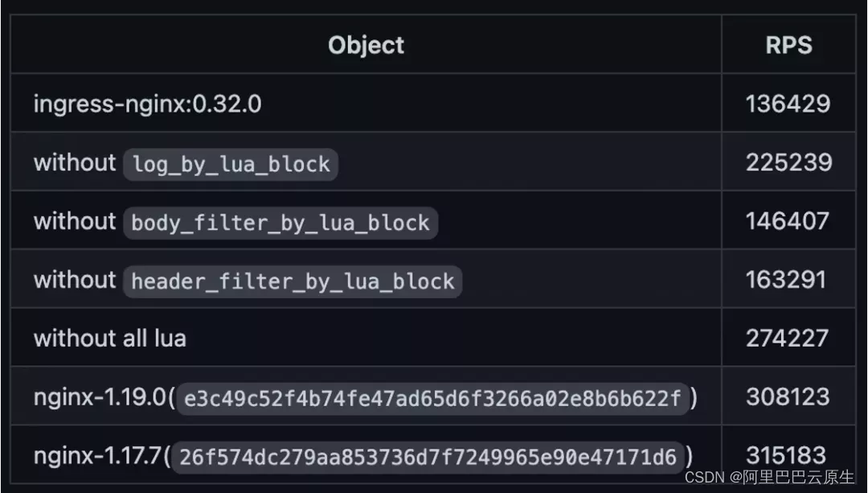Click the nginx-1.19.0 row label text
This screenshot has height=493, width=868.
click(x=100, y=397)
